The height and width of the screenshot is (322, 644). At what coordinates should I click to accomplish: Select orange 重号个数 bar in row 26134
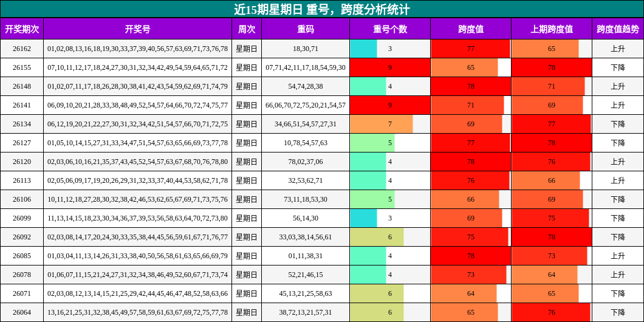coord(382,124)
